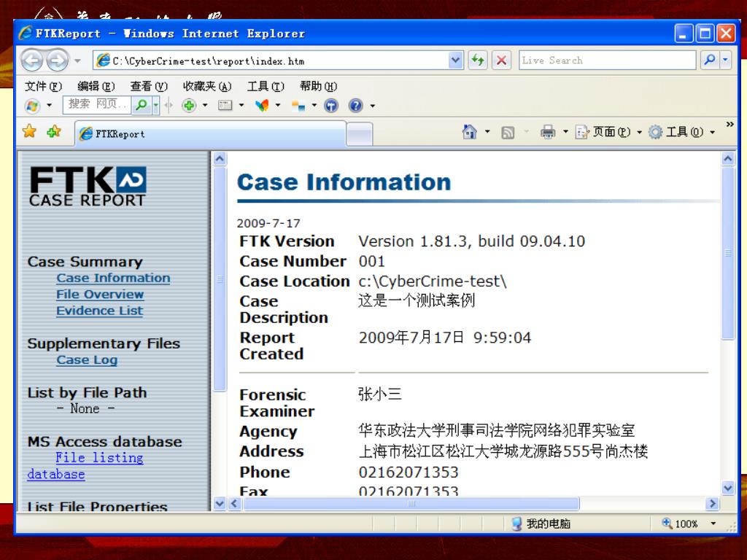747x560 pixels.
Task: Click the sidebar vertical scrollbar thumb
Action: pos(220,279)
